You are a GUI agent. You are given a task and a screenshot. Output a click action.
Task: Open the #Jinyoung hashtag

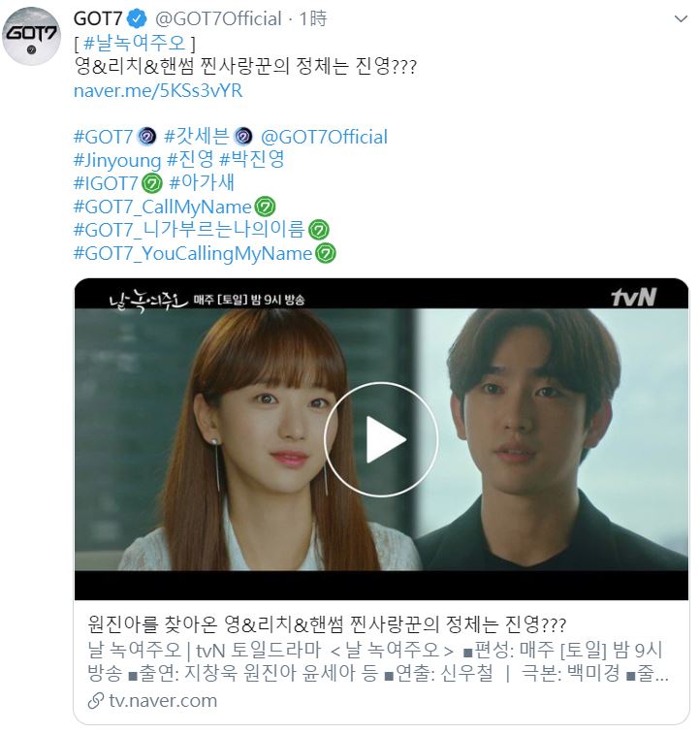pyautogui.click(x=117, y=160)
